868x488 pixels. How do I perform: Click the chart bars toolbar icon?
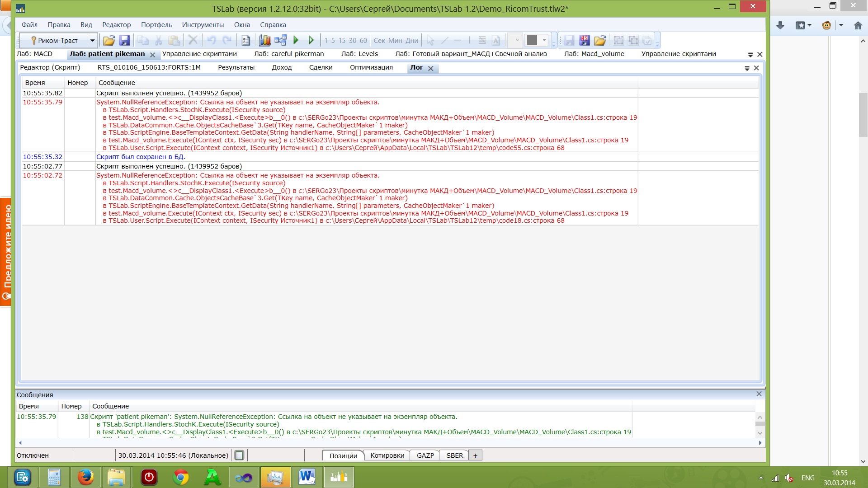coord(265,41)
